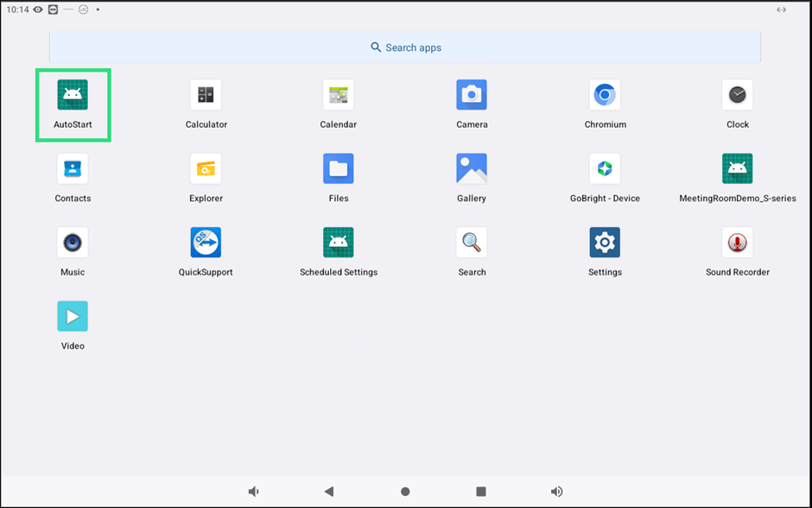812x508 pixels.
Task: Tap the volume up navigation button
Action: click(556, 492)
